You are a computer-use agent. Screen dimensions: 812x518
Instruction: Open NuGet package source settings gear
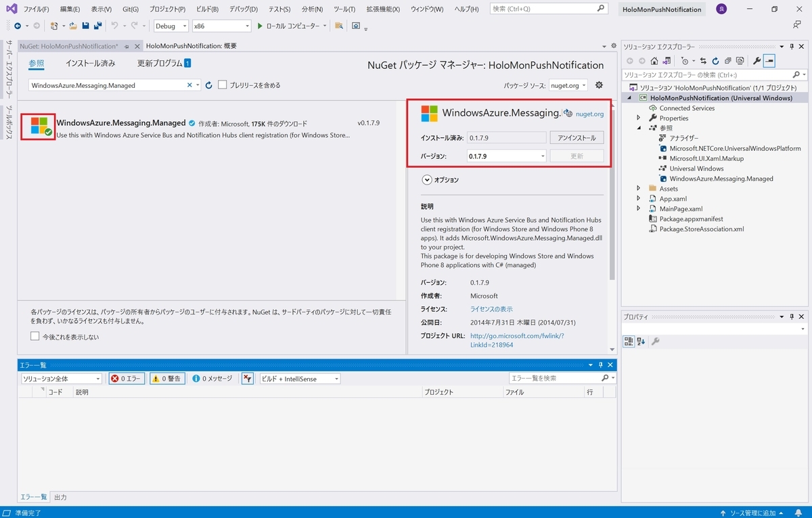click(599, 85)
